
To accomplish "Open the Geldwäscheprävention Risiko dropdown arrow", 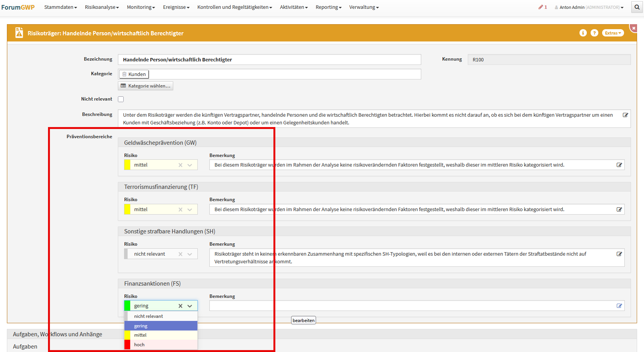I will (x=190, y=165).
